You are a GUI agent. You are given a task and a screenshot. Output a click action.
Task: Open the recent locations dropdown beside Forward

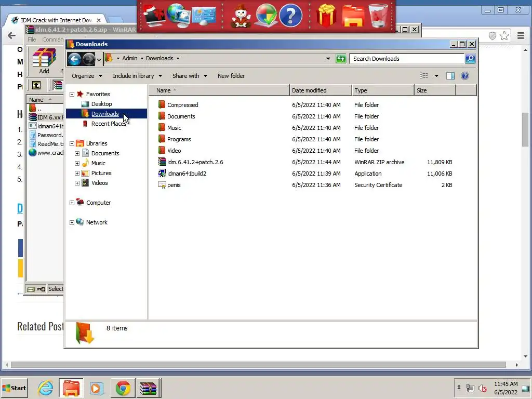point(99,60)
